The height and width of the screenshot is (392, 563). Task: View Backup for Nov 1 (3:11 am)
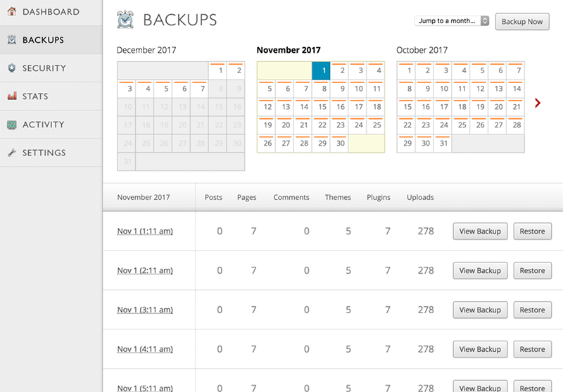pyautogui.click(x=480, y=310)
